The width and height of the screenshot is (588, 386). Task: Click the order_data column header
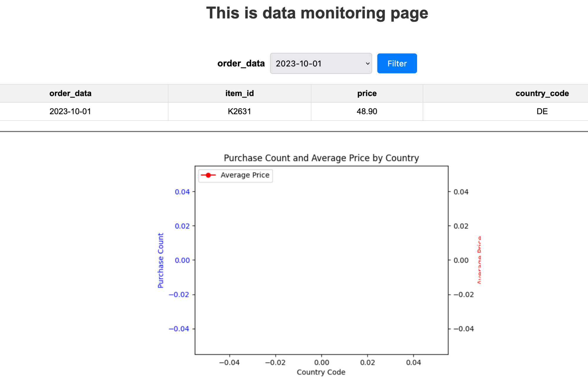pyautogui.click(x=70, y=93)
